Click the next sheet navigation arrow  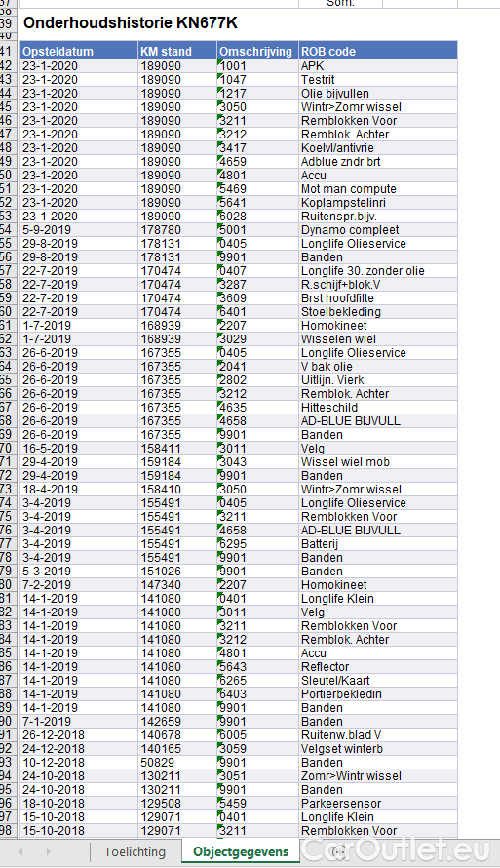click(48, 852)
